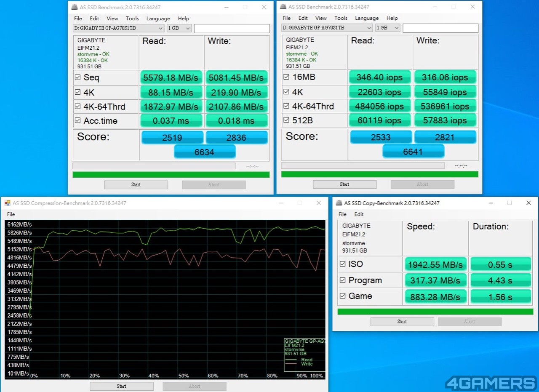The image size is (539, 392).
Task: Uncheck the 16MB test checkbox
Action: coord(286,77)
